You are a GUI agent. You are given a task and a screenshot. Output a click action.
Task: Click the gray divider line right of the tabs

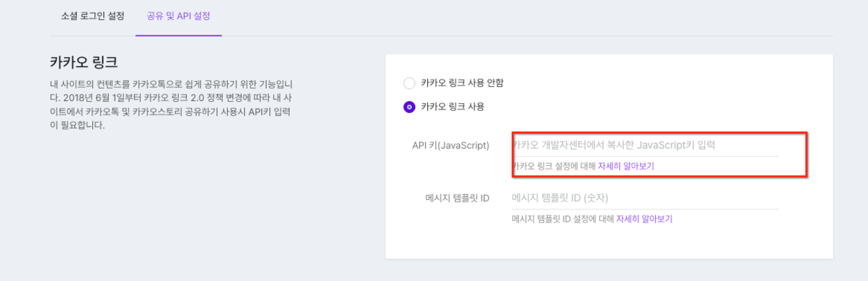[x=521, y=36]
